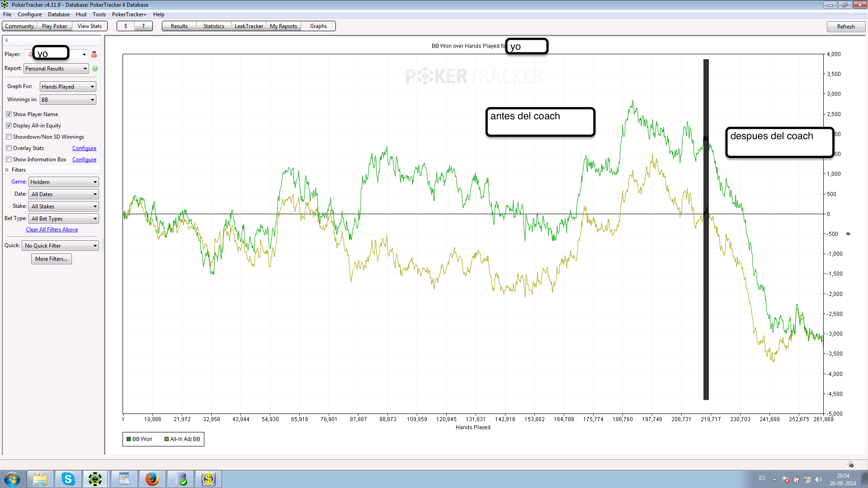Click the green help icon beside Report

point(95,69)
